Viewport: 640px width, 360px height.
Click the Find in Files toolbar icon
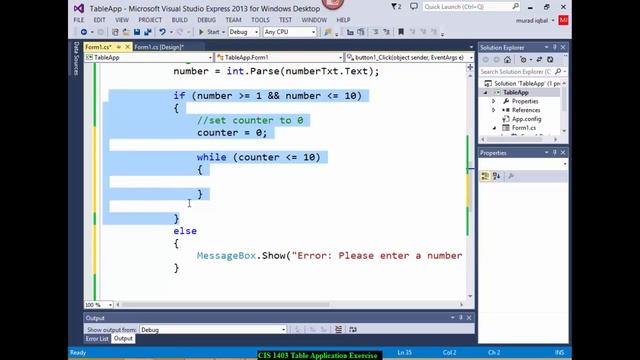[x=328, y=32]
